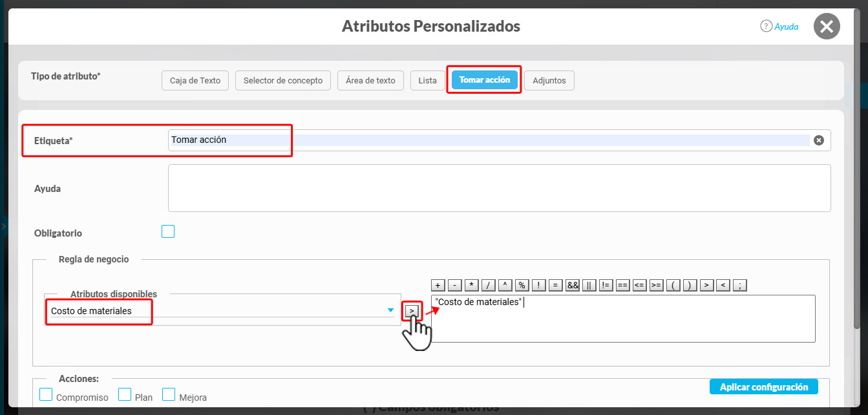Check the Compromiso action checkbox

click(46, 394)
